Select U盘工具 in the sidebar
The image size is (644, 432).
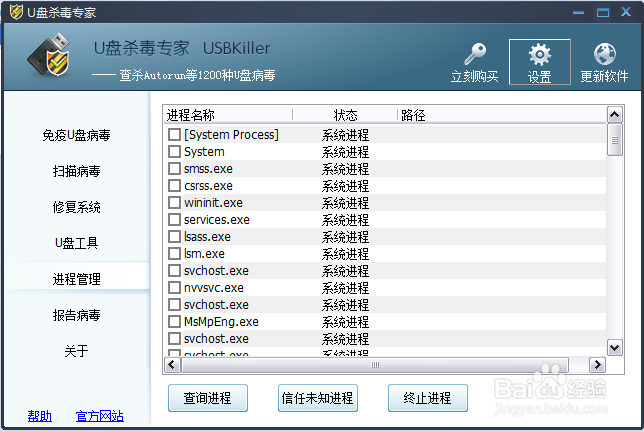tap(76, 243)
